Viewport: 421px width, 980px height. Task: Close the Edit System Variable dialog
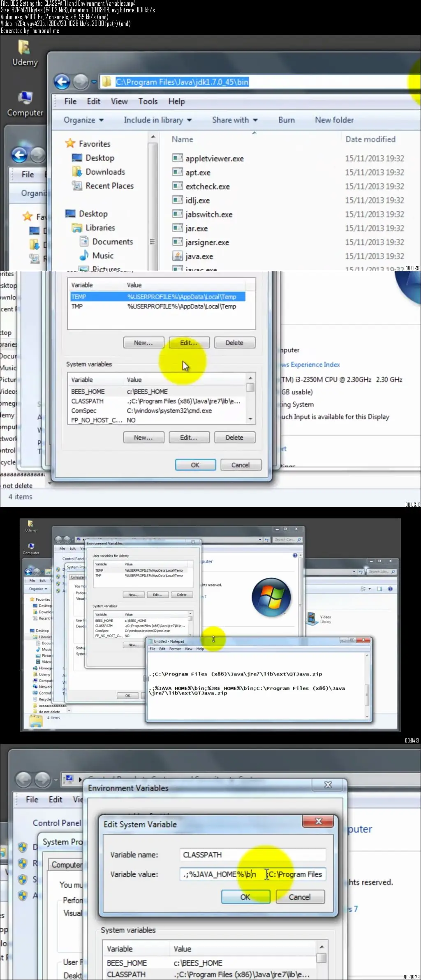[318, 821]
